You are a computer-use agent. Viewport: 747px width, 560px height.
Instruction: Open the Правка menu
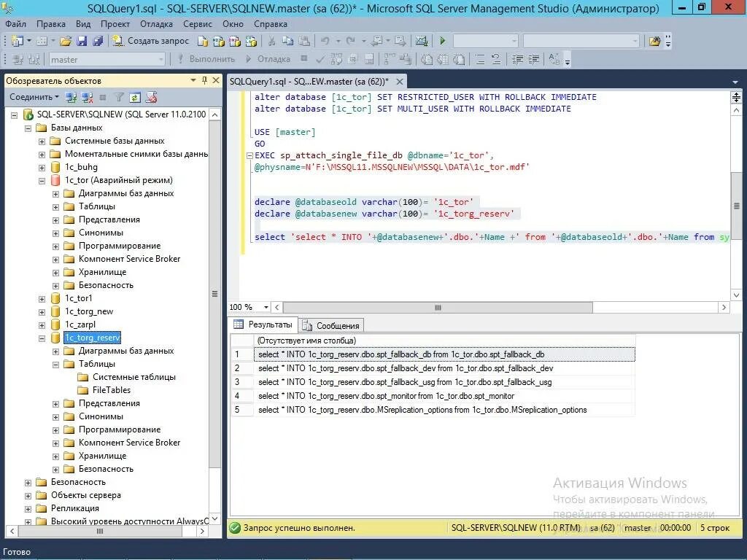(51, 24)
